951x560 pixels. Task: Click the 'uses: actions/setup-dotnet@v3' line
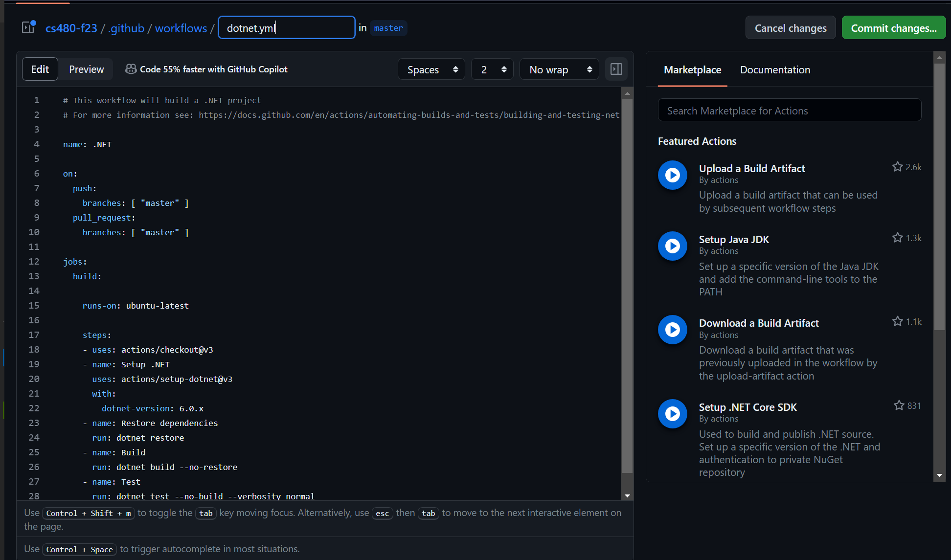pos(162,379)
